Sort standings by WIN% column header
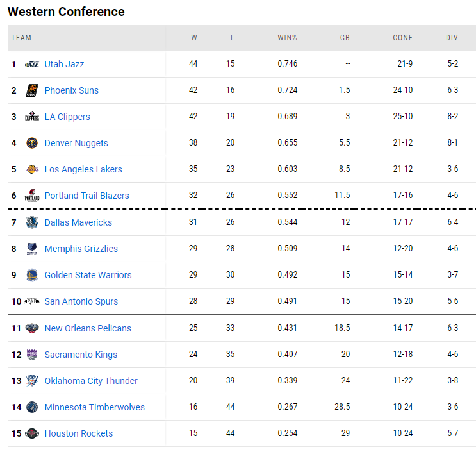Screen dimensions: 476x461 point(287,38)
